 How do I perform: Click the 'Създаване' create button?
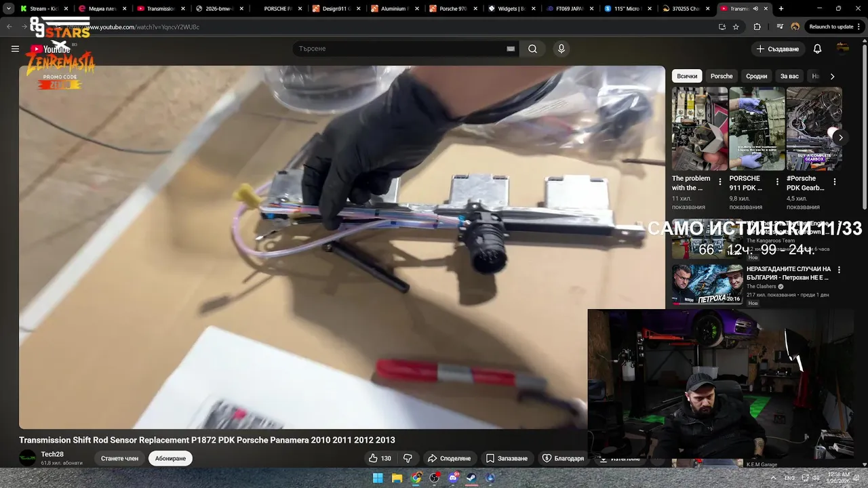point(778,49)
